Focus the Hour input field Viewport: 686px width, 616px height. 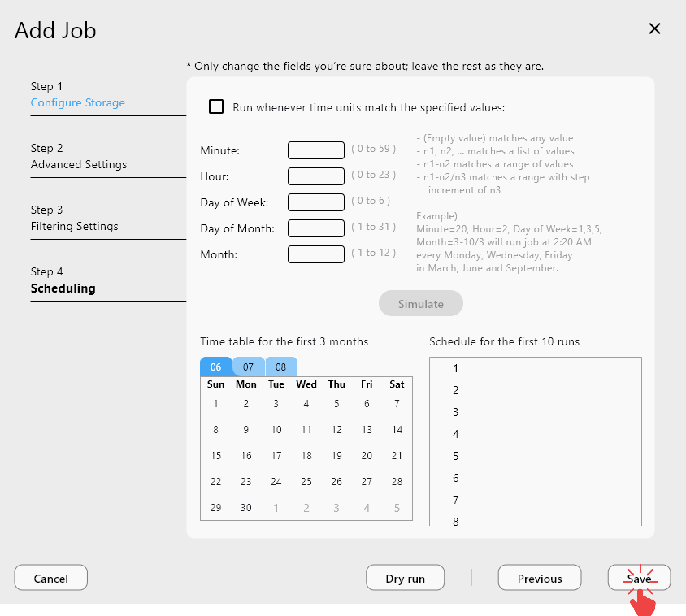click(x=316, y=176)
